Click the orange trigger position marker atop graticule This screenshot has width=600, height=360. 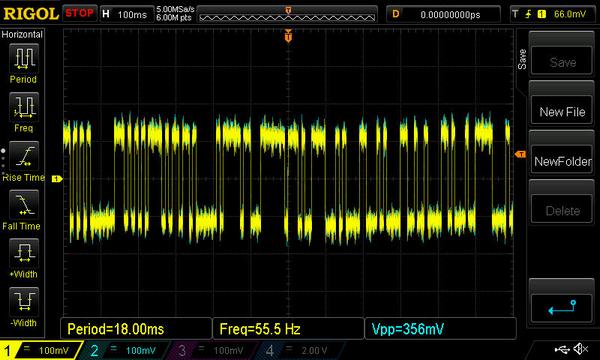point(288,36)
